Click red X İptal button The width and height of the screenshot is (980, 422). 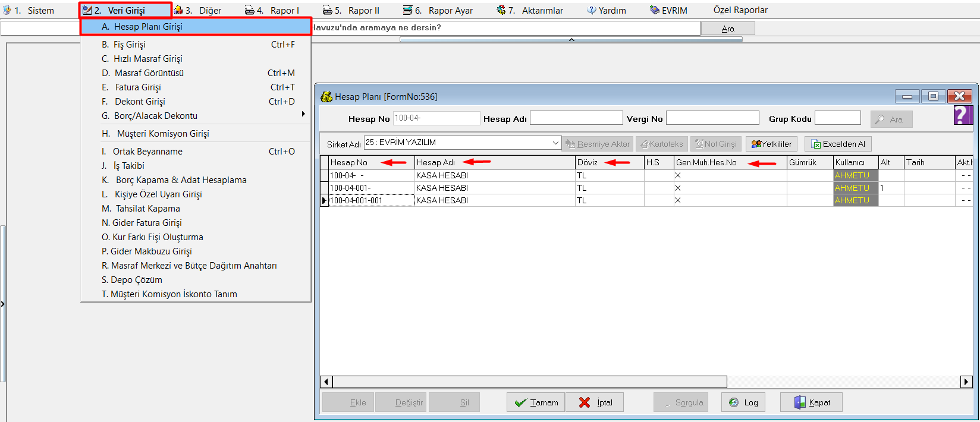pyautogui.click(x=595, y=402)
